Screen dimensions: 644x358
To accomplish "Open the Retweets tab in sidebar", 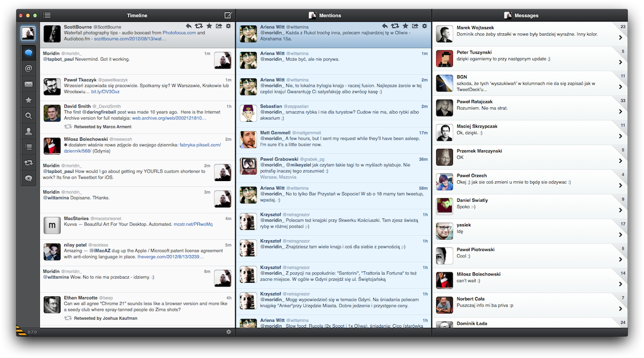I will [x=29, y=163].
